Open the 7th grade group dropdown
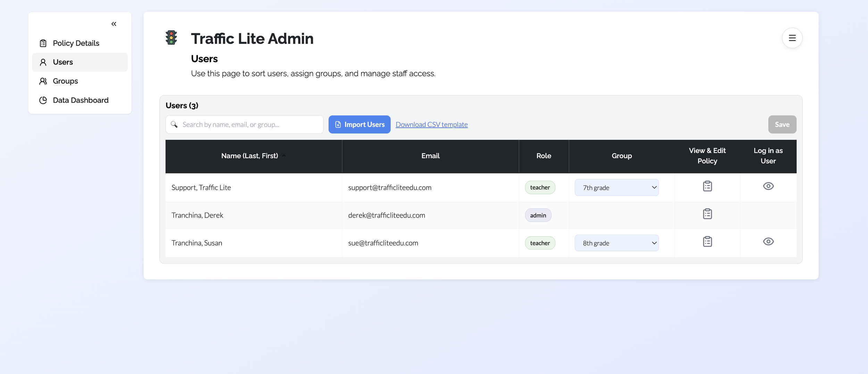 617,188
